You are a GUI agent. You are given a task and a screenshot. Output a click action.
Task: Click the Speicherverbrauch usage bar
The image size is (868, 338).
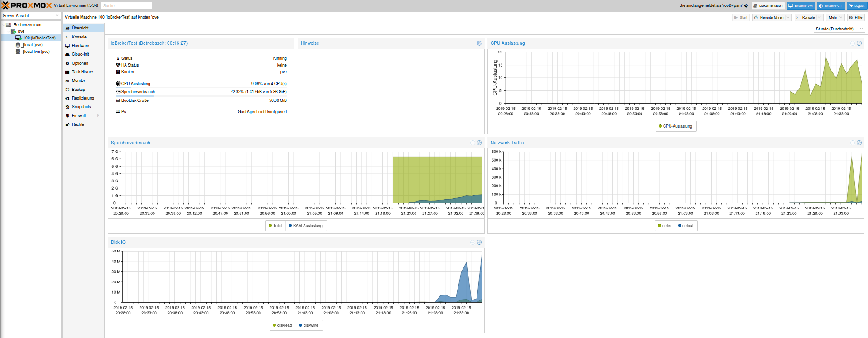pyautogui.click(x=201, y=96)
